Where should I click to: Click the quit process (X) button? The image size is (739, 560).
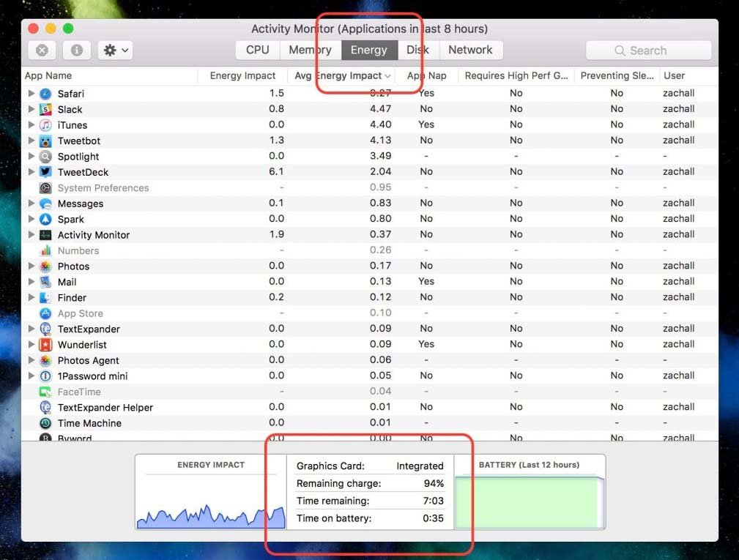click(x=42, y=50)
